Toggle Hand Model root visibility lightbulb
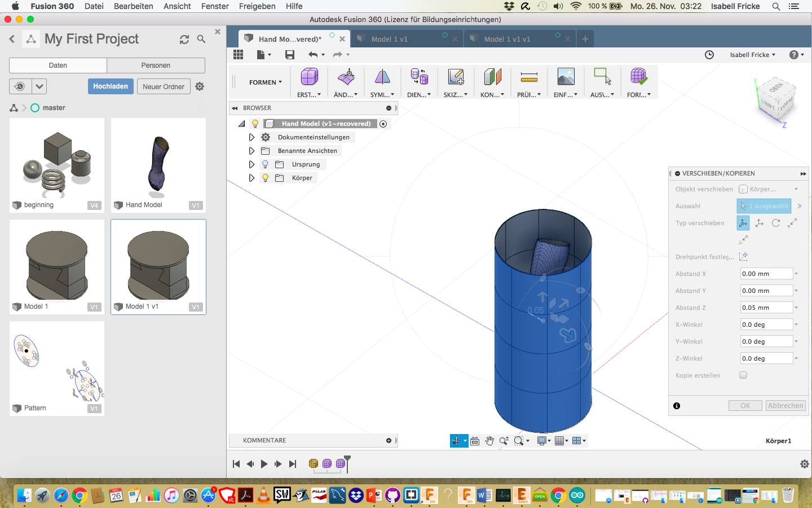The height and width of the screenshot is (508, 812). point(255,124)
